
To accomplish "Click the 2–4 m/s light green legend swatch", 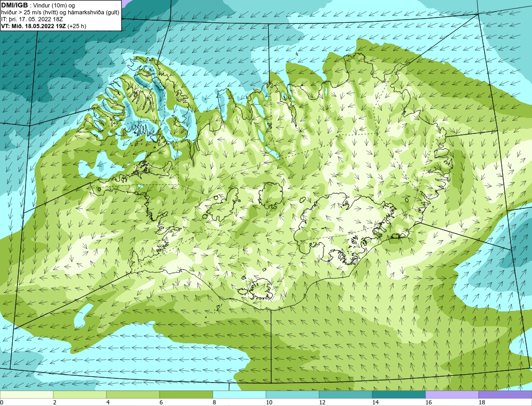I will coord(80,395).
